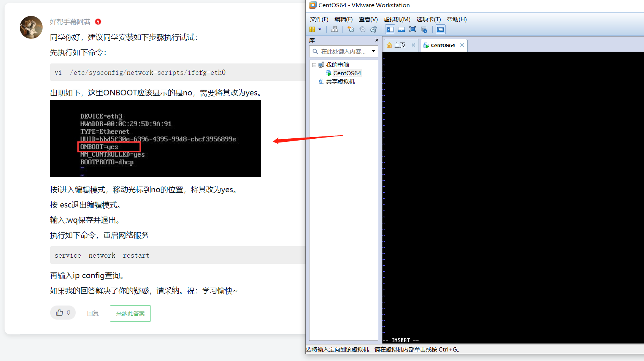Click the revert to snapshot icon
The image size is (644, 361).
tap(362, 29)
